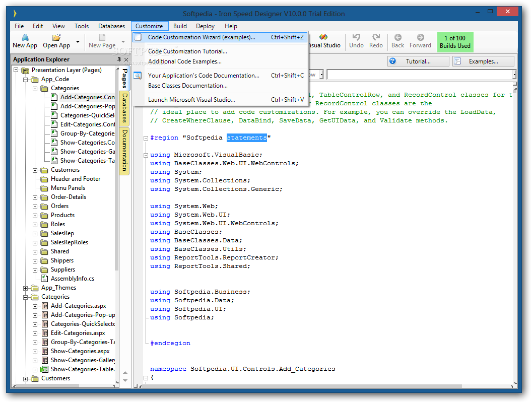532x403 pixels.
Task: Select the Orders folder in tree
Action: click(60, 206)
